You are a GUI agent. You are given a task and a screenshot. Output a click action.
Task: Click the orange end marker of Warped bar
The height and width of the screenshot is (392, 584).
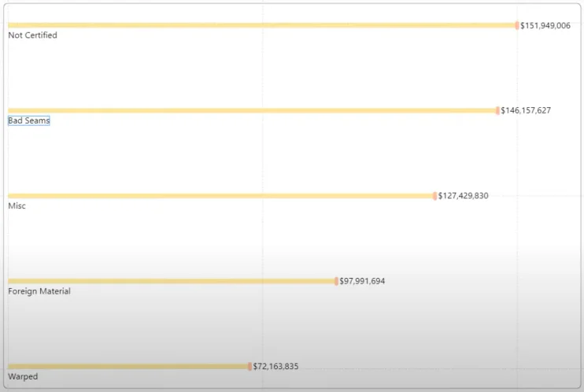[x=249, y=367]
